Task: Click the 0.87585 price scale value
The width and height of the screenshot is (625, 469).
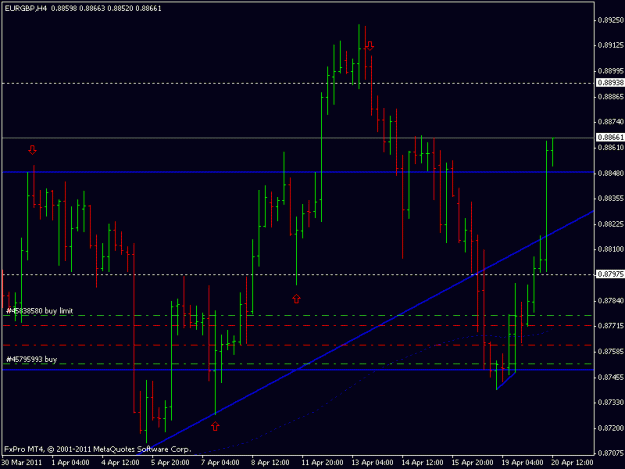Action: pos(611,351)
